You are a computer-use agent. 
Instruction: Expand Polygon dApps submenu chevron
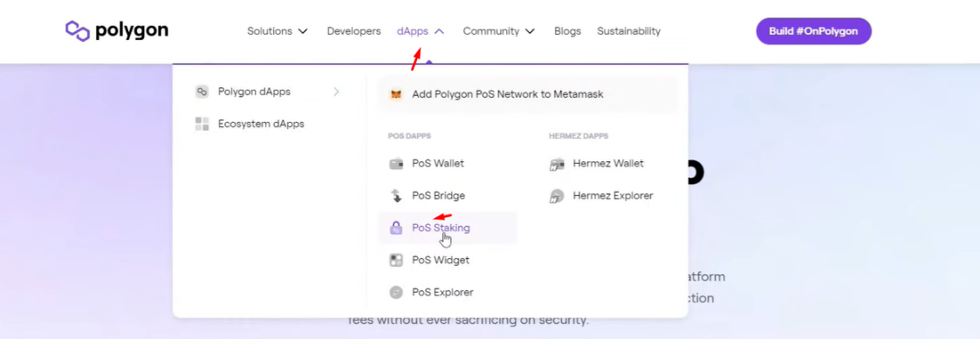pyautogui.click(x=336, y=92)
